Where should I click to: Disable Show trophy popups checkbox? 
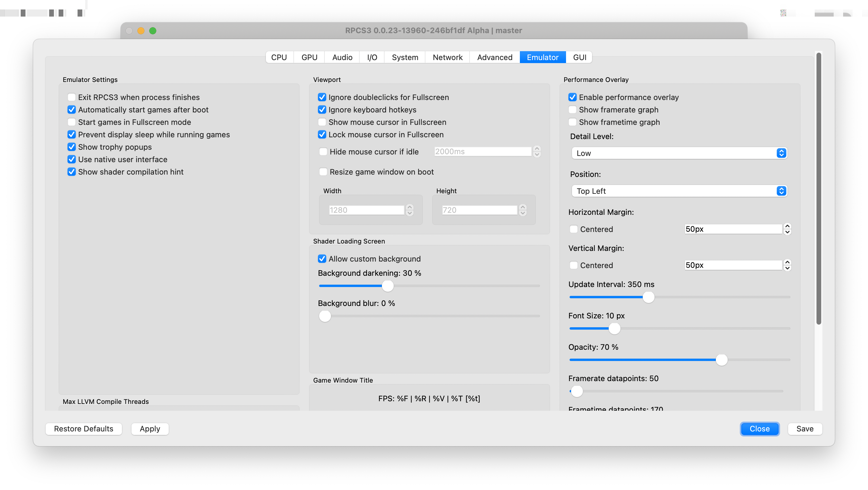point(71,147)
